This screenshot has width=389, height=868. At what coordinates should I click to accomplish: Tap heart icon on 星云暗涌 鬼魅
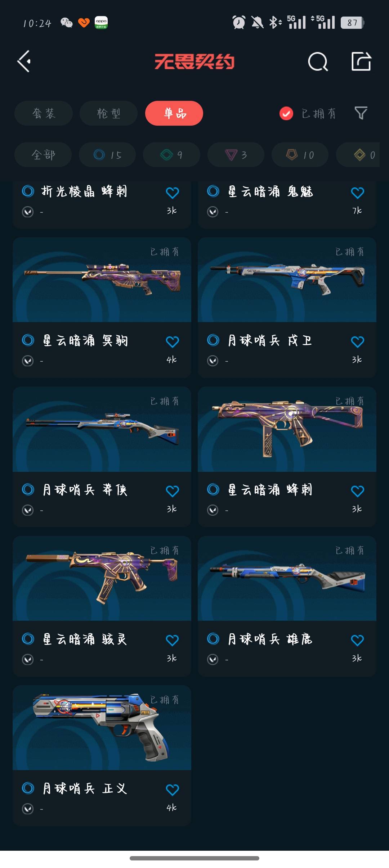357,193
